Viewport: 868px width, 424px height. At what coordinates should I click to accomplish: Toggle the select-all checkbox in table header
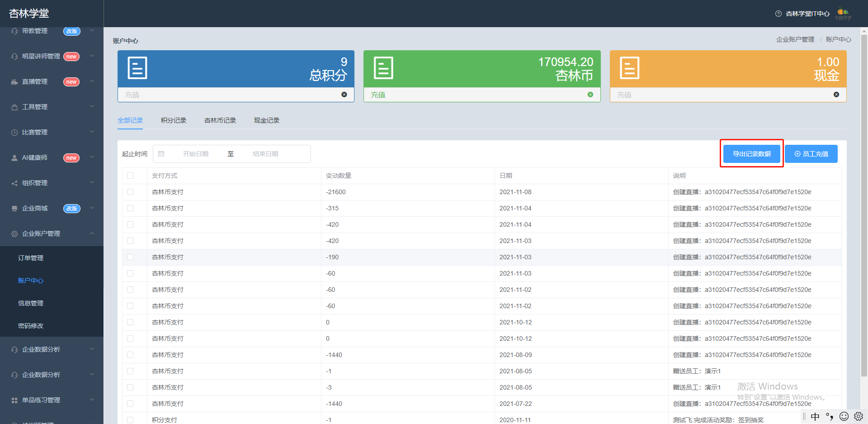click(x=130, y=176)
